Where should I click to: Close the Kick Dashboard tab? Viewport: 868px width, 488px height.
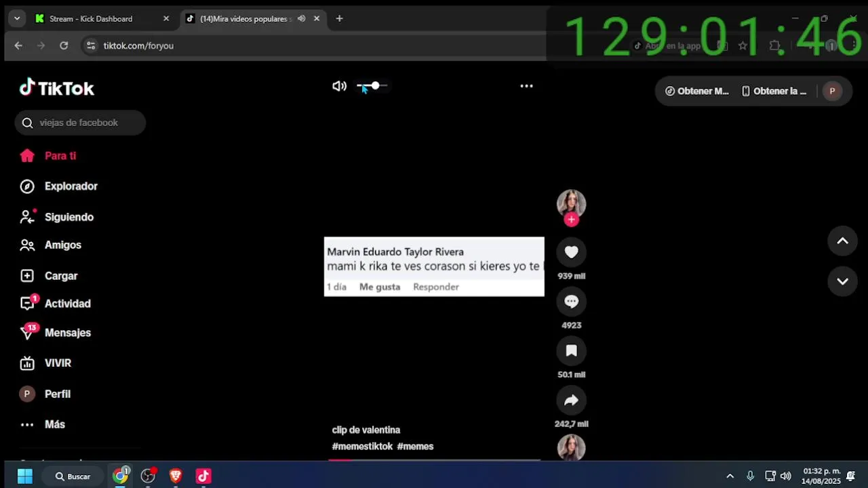click(166, 19)
